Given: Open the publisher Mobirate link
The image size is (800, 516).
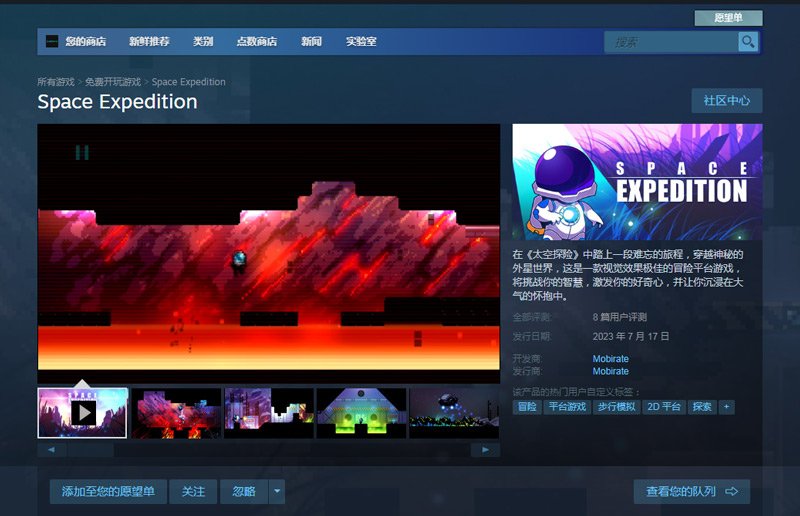Looking at the screenshot, I should pyautogui.click(x=611, y=371).
